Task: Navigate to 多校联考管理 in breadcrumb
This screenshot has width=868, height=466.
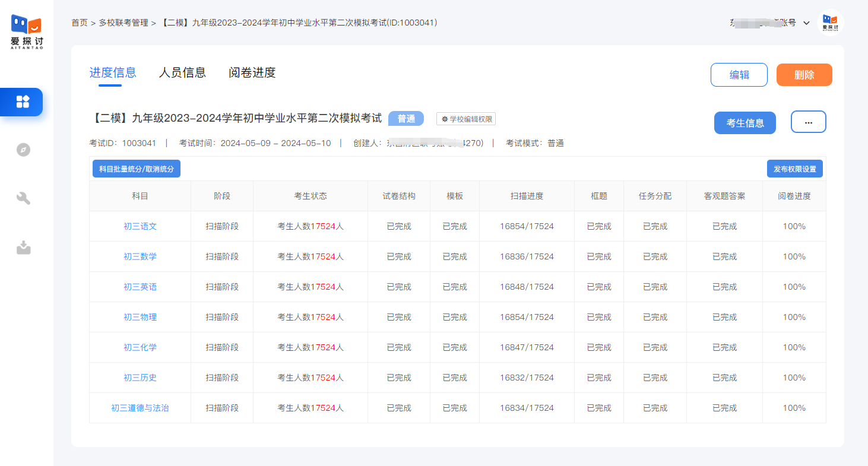Action: tap(123, 23)
